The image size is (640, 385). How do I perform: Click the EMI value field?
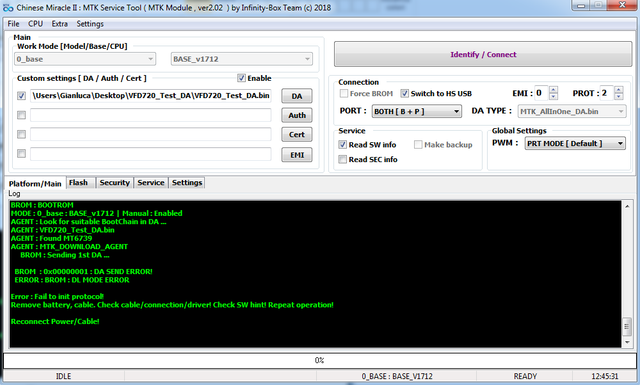541,93
